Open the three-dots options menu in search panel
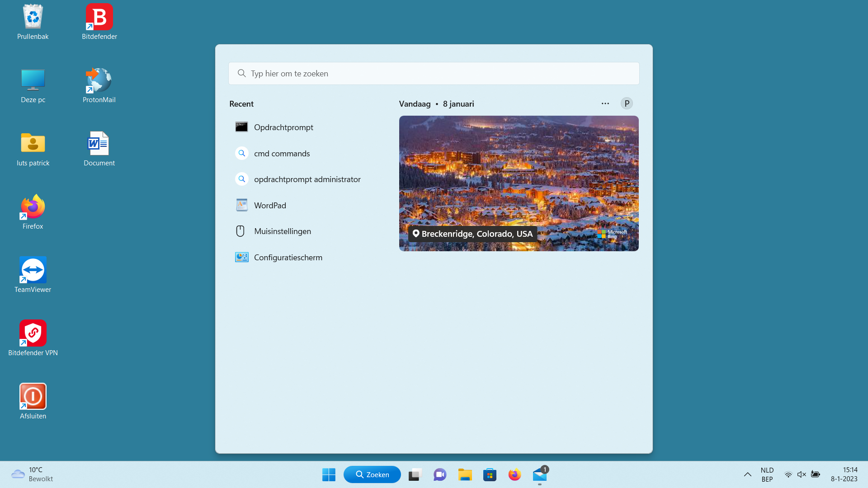The image size is (868, 488). 605,104
